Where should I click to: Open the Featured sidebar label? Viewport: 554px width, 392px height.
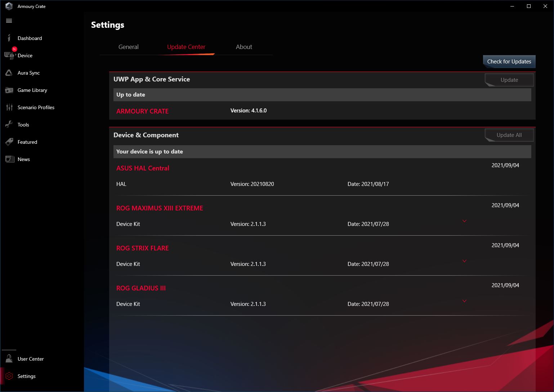tap(27, 142)
